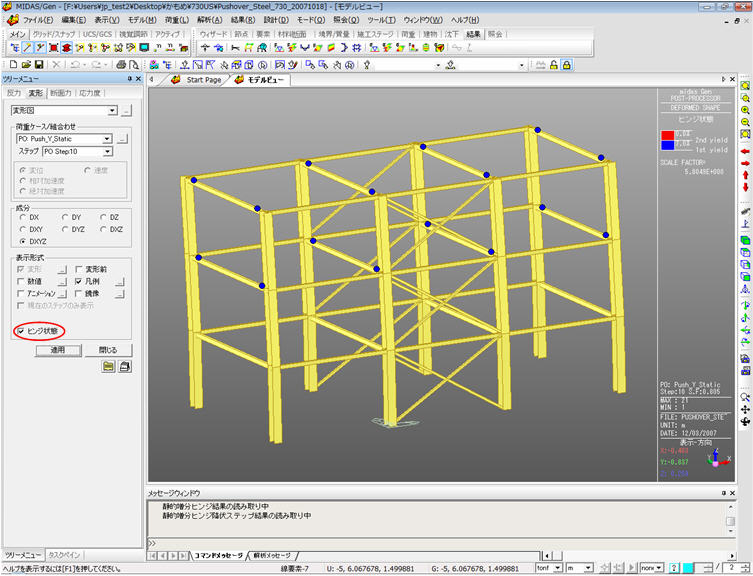Click the ellipsis button next to 変形図
The height and width of the screenshot is (576, 753).
coord(126,111)
